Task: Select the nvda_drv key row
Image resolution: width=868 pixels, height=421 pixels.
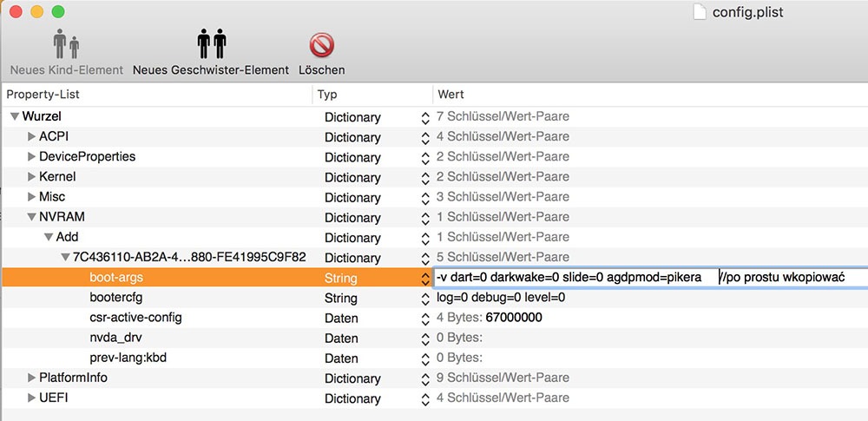Action: pyautogui.click(x=117, y=338)
